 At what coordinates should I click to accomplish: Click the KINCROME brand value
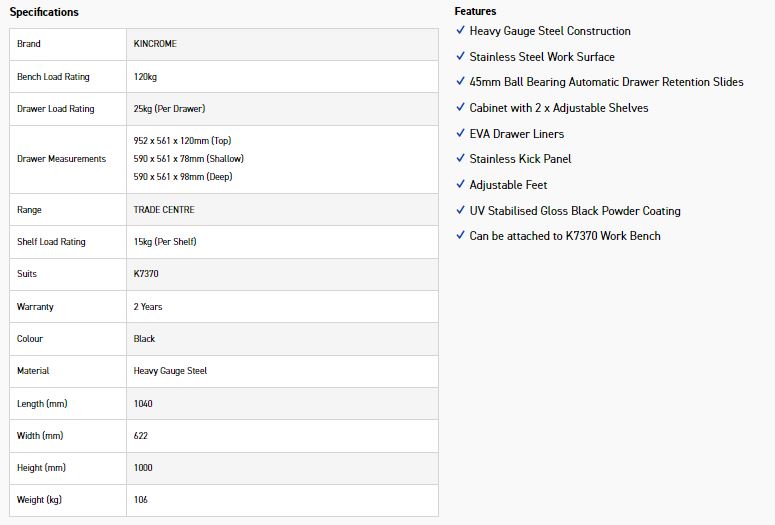click(x=155, y=44)
